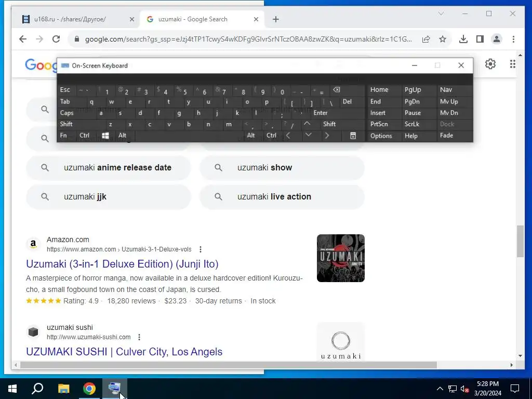Open Chrome side panel icon
Image resolution: width=532 pixels, height=399 pixels.
click(480, 39)
